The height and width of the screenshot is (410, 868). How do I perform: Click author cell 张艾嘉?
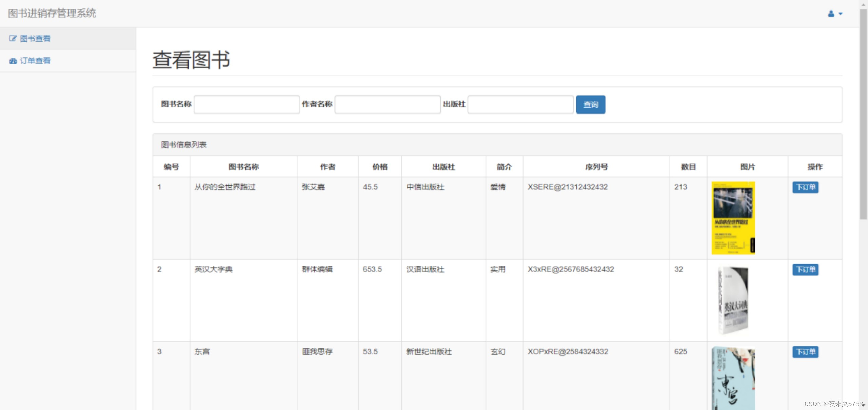(x=313, y=187)
